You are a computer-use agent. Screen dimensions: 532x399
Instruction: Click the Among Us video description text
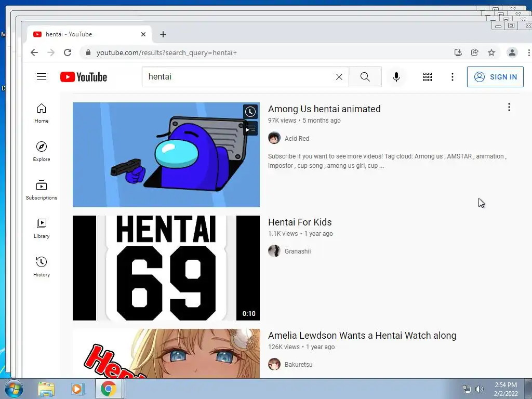coord(387,161)
